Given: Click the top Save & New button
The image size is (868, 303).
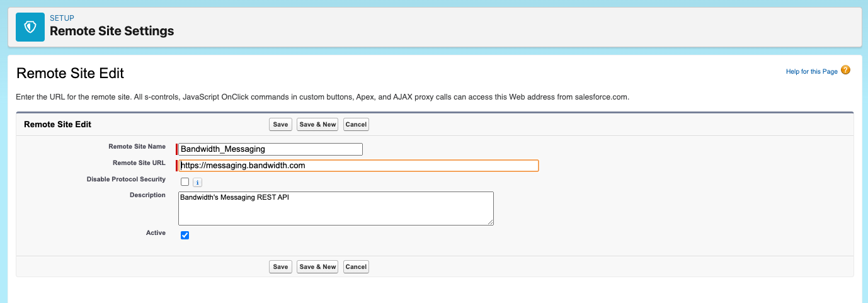Looking at the screenshot, I should [x=317, y=124].
